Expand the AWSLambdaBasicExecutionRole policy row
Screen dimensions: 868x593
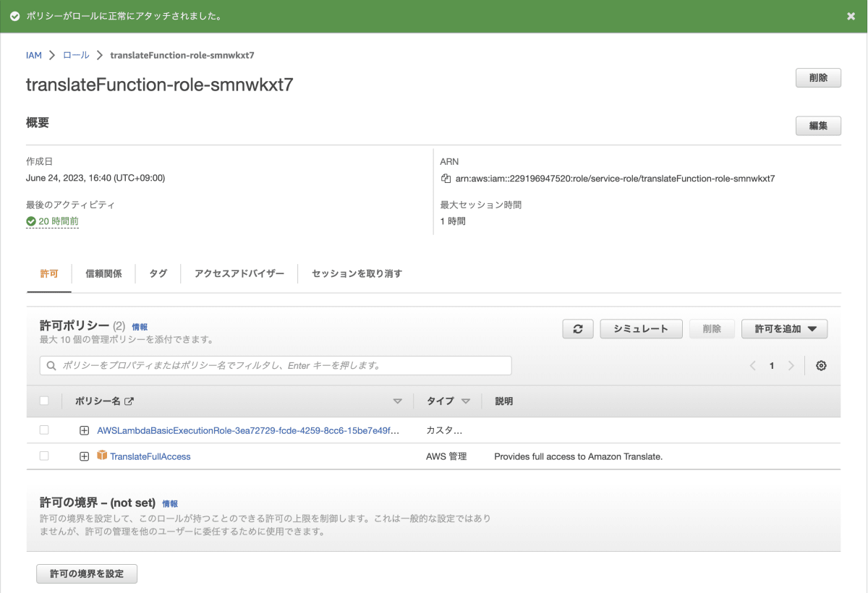point(84,430)
